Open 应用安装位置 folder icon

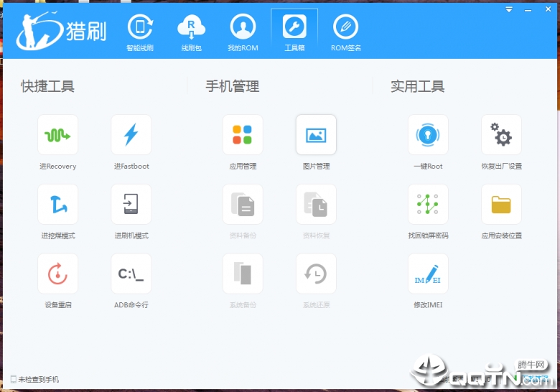(501, 204)
